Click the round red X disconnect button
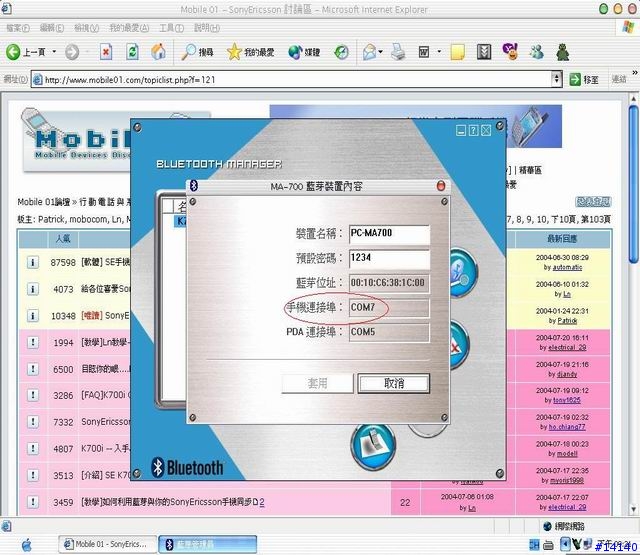Image resolution: width=640 pixels, height=555 pixels. pyautogui.click(x=460, y=345)
